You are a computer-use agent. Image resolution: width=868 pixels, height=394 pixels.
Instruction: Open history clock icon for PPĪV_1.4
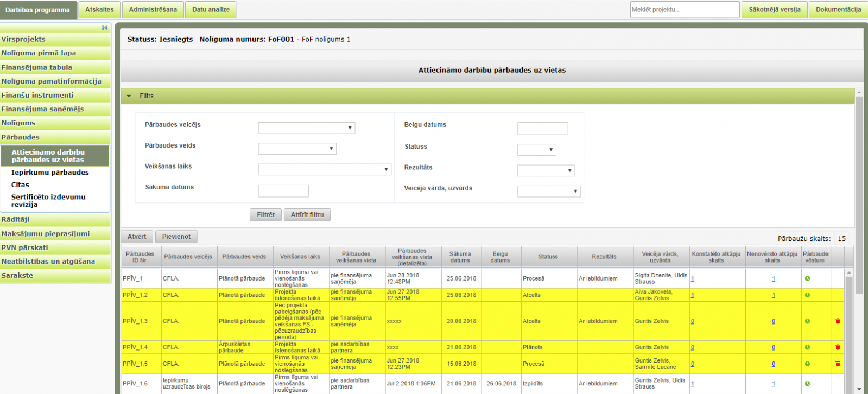click(807, 347)
